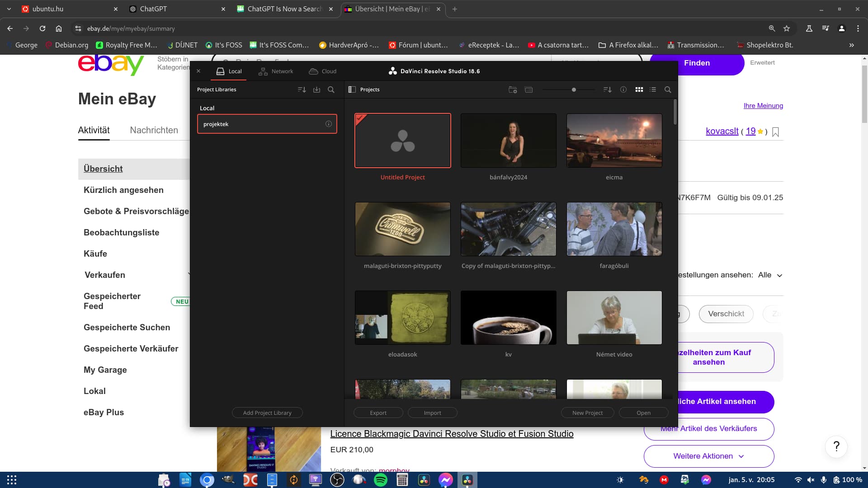The width and height of the screenshot is (868, 488).
Task: Select the eicma project thumbnail
Action: 614,141
